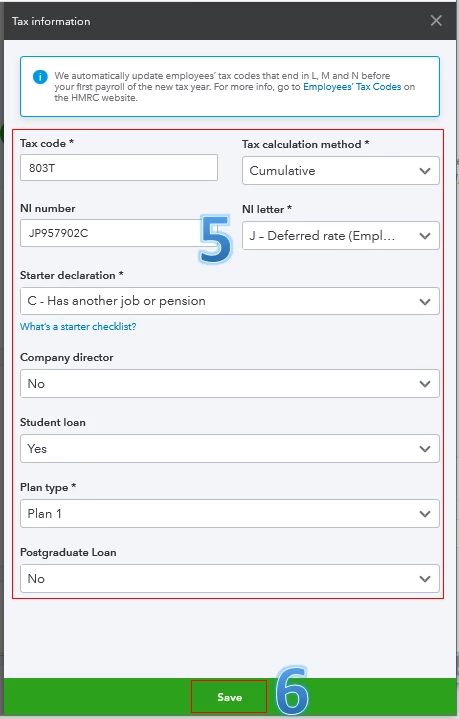Image resolution: width=459 pixels, height=719 pixels.
Task: Select the Plan type dropdown
Action: point(230,514)
